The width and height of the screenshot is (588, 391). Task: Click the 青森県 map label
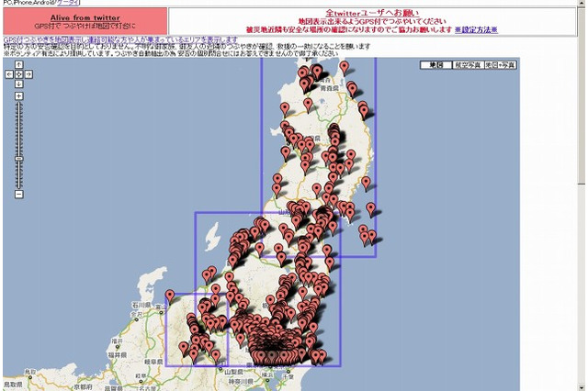[329, 88]
